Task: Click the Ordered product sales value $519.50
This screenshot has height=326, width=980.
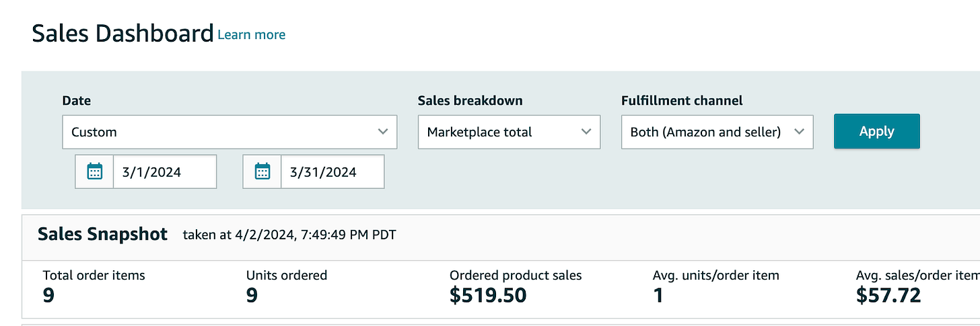Action: pos(488,295)
